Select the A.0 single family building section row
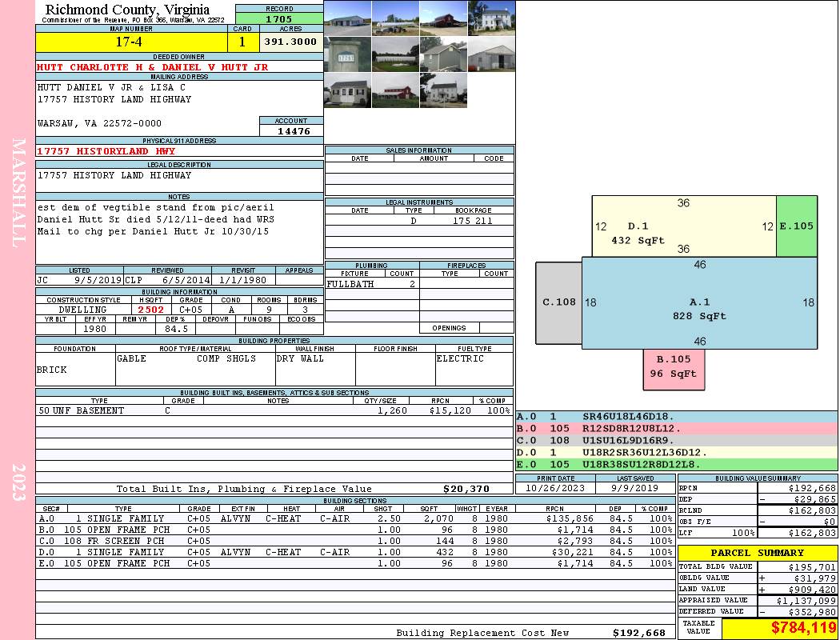The height and width of the screenshot is (640, 840). pyautogui.click(x=352, y=518)
